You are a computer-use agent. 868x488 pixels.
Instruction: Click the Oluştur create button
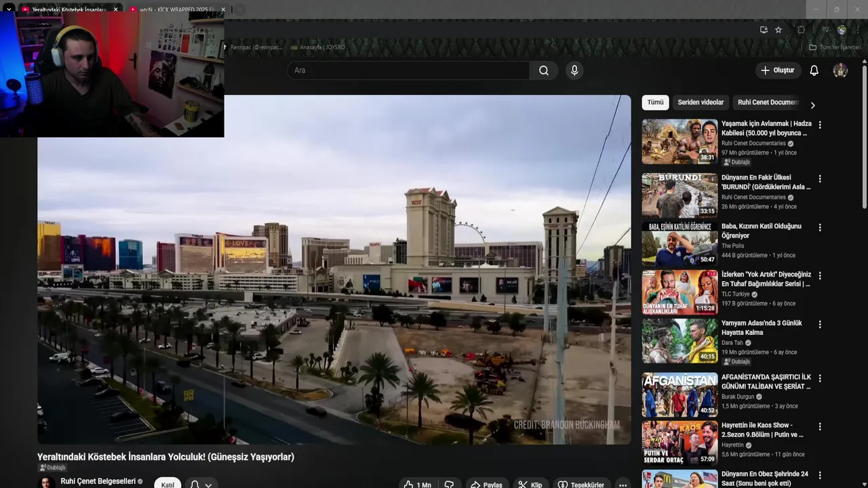pos(778,70)
